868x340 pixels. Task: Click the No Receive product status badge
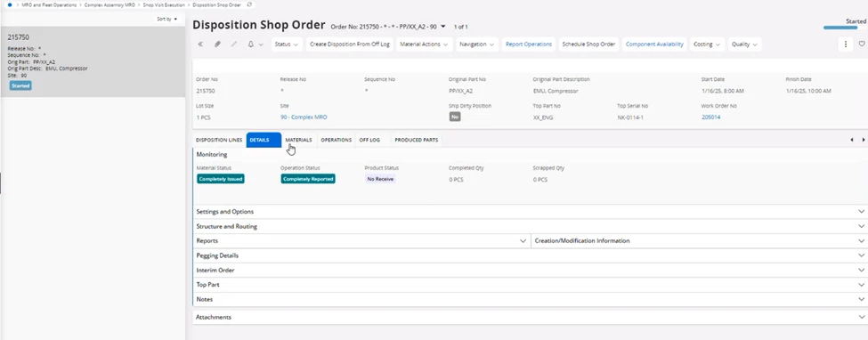pyautogui.click(x=380, y=179)
